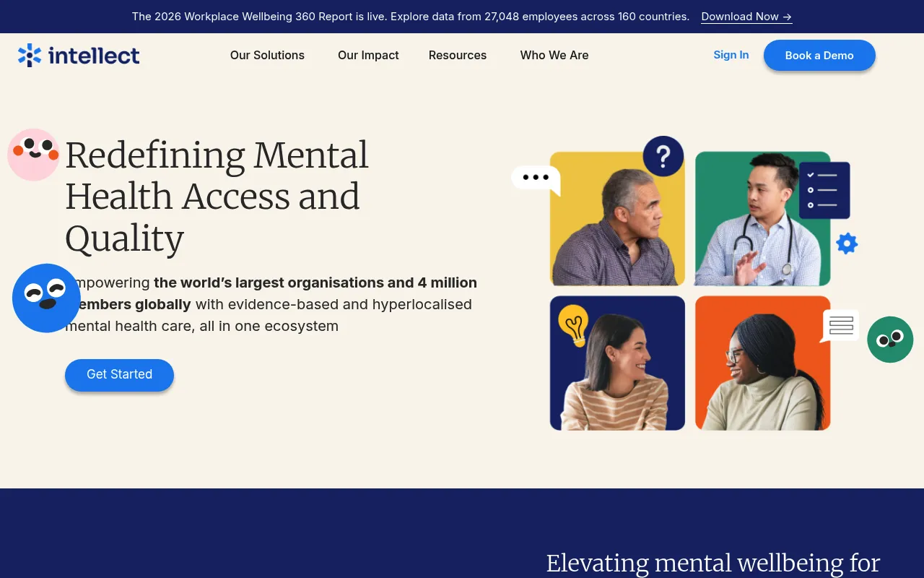This screenshot has height=578, width=924.
Task: Click the checklist icon beside doctor photo
Action: [824, 190]
